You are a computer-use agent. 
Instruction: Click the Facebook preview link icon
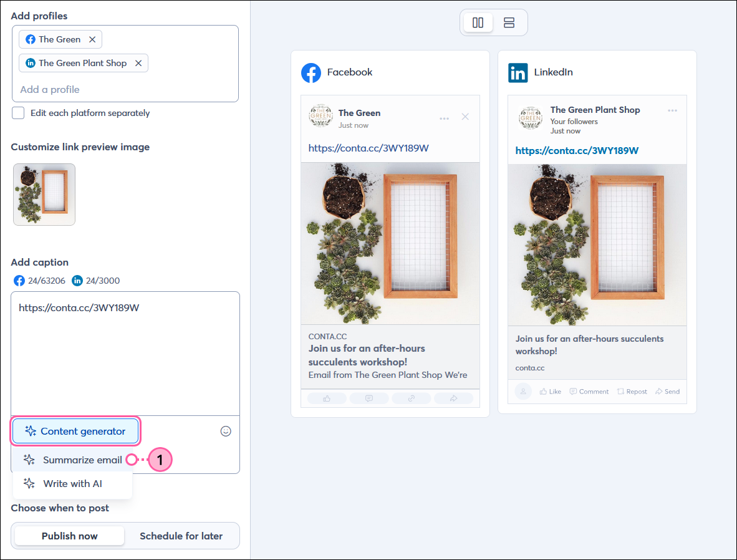(x=412, y=398)
